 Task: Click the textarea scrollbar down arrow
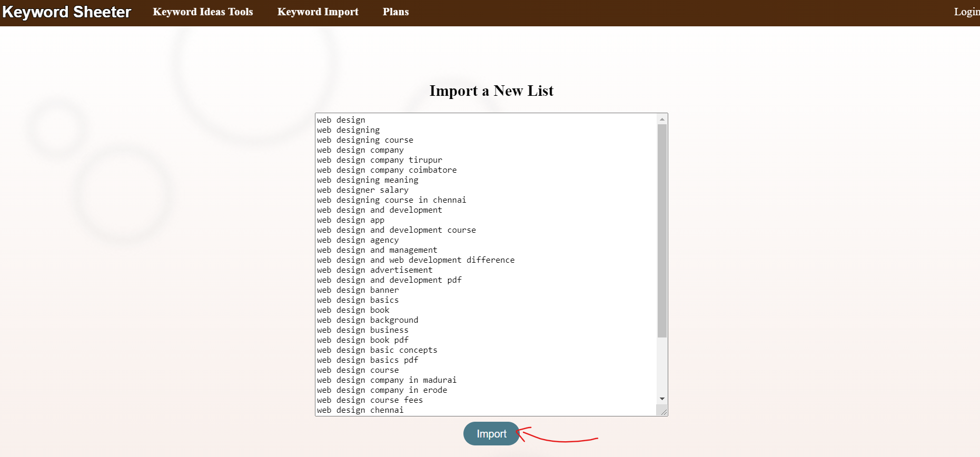[662, 399]
